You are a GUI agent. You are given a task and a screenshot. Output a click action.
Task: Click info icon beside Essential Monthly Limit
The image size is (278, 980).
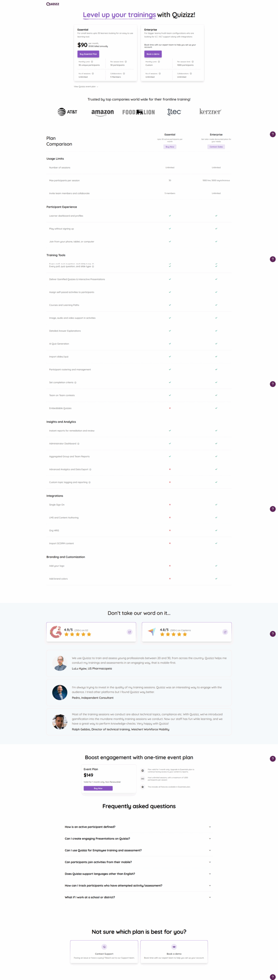pyautogui.click(x=92, y=62)
